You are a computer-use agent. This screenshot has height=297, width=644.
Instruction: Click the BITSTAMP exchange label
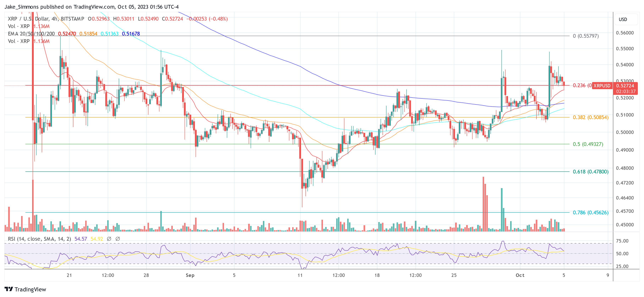[x=72, y=19]
